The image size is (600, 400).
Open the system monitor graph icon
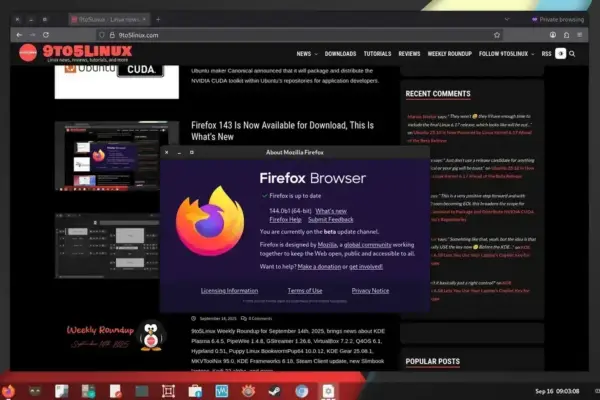[x=222, y=391]
